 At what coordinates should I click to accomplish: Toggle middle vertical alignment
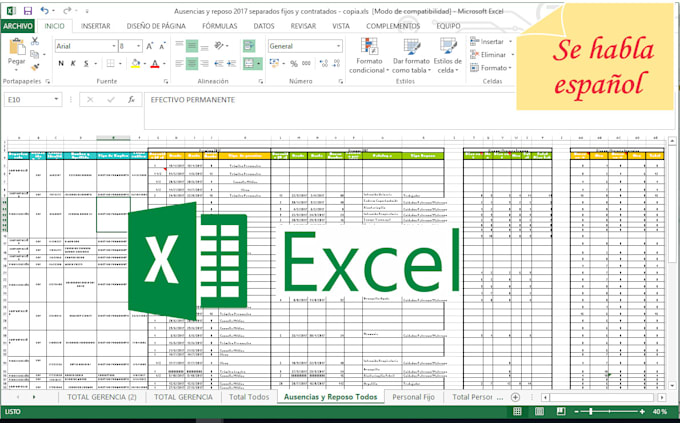(x=192, y=46)
